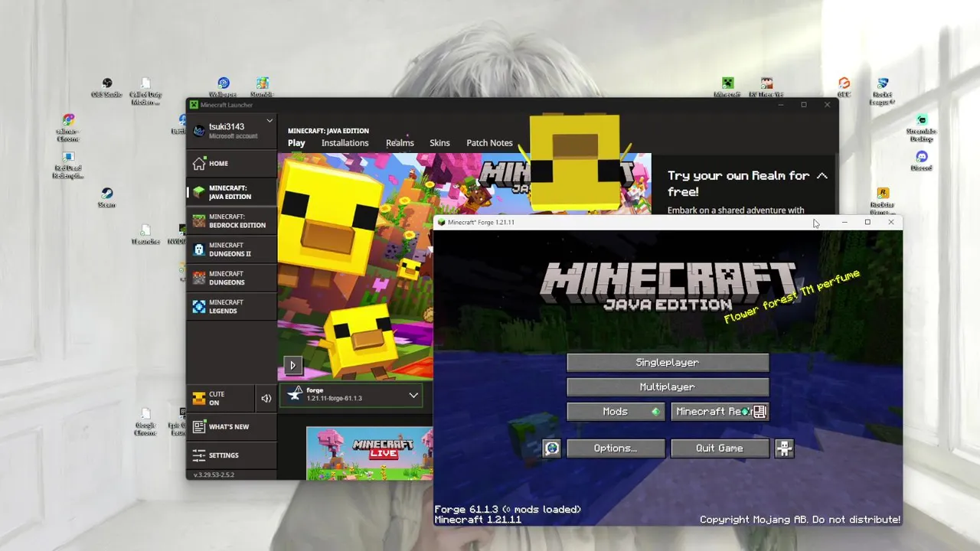
Task: Go to Home in launcher sidebar
Action: [231, 163]
